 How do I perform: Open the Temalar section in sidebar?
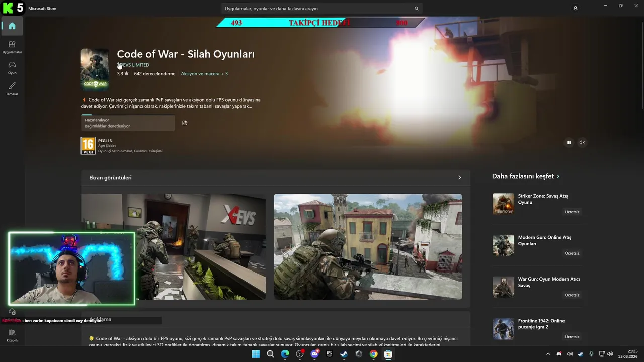(12, 88)
